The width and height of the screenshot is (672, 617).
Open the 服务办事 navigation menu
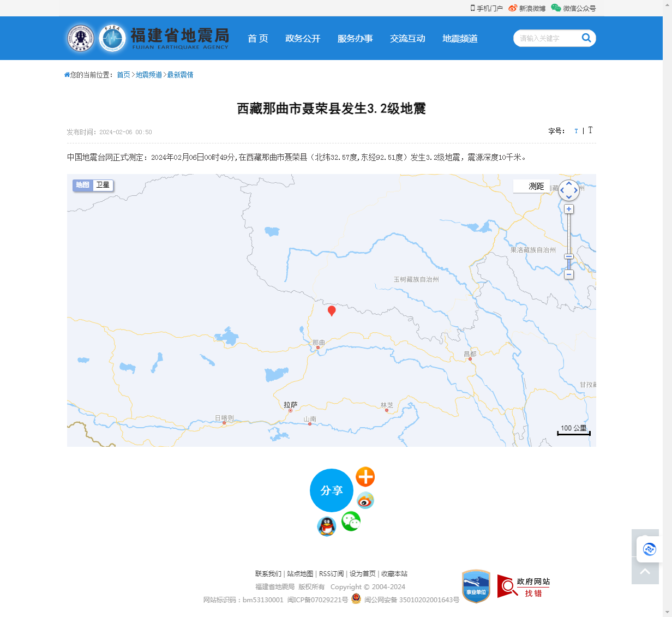point(355,38)
